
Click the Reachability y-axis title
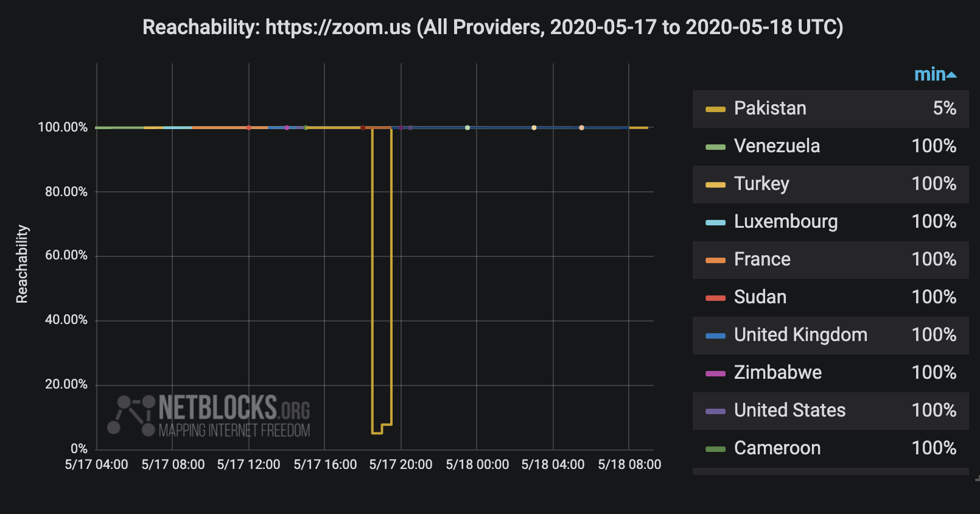[x=22, y=264]
